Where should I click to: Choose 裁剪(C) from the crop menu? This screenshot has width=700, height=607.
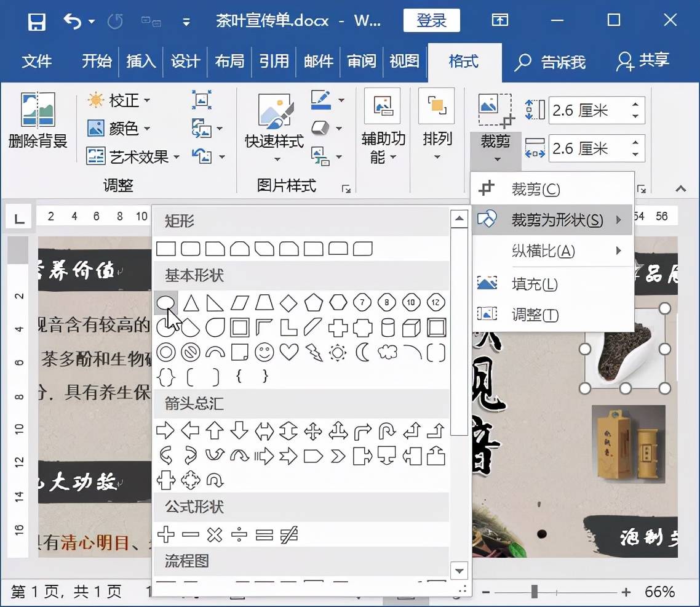[x=552, y=190]
